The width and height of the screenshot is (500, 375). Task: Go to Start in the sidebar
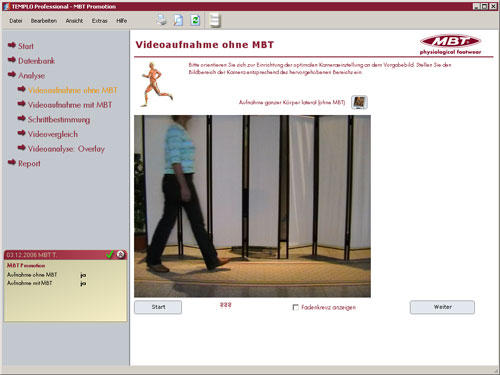[x=21, y=46]
